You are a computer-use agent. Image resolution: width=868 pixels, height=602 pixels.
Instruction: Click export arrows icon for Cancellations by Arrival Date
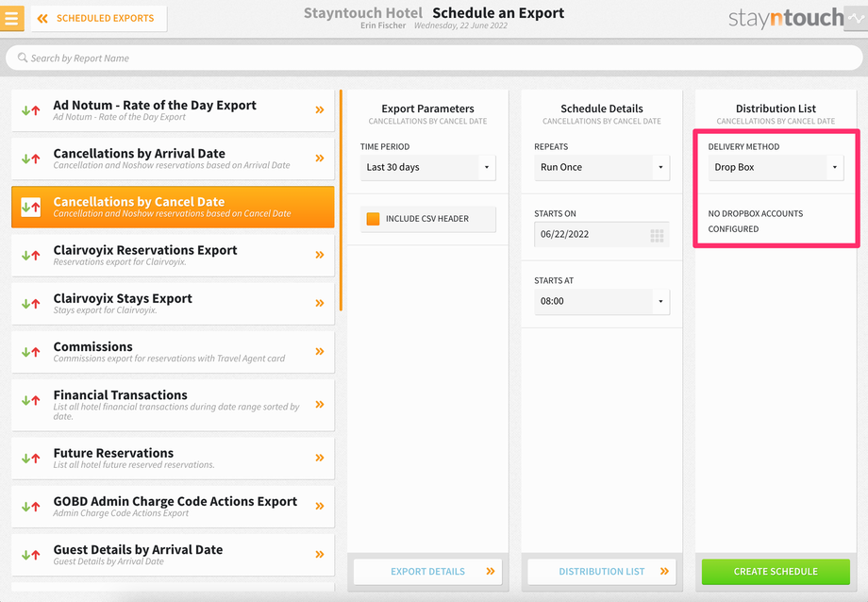(x=30, y=159)
